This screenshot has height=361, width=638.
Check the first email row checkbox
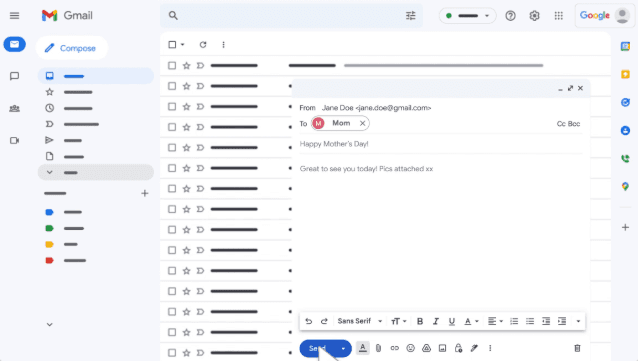(x=172, y=66)
